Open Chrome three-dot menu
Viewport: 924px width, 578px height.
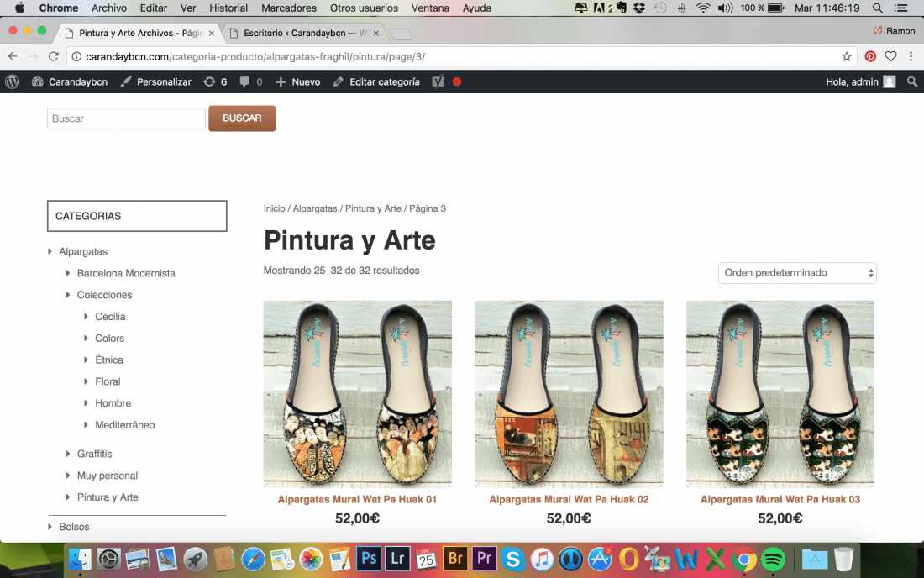tap(911, 56)
